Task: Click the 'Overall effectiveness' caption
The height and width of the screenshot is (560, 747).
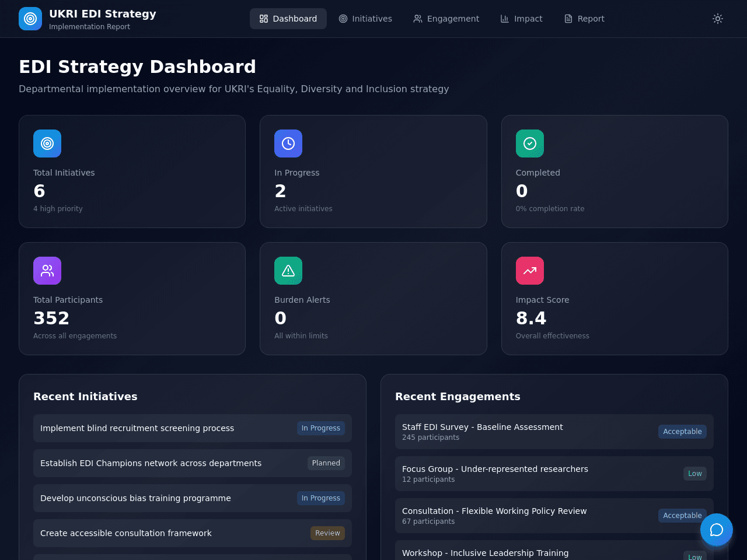Action: [x=553, y=336]
